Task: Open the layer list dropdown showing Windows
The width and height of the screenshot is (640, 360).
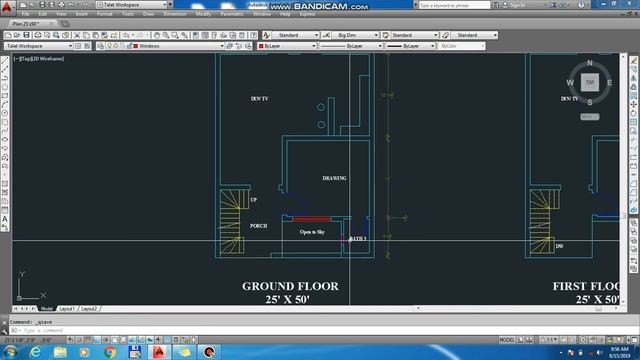Action: click(165, 46)
